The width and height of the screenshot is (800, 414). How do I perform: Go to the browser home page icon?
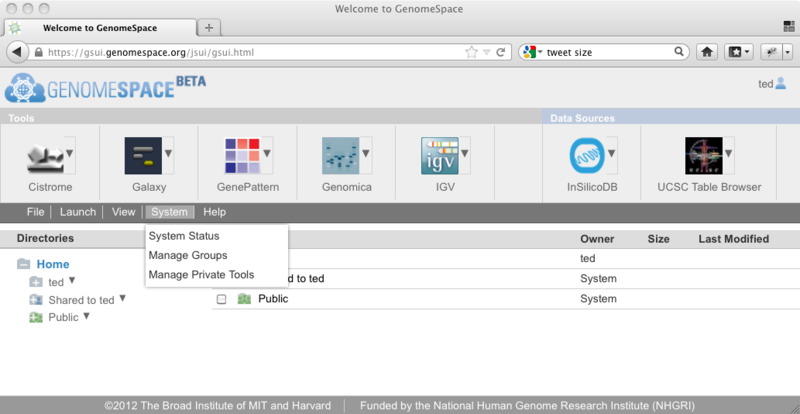[707, 52]
